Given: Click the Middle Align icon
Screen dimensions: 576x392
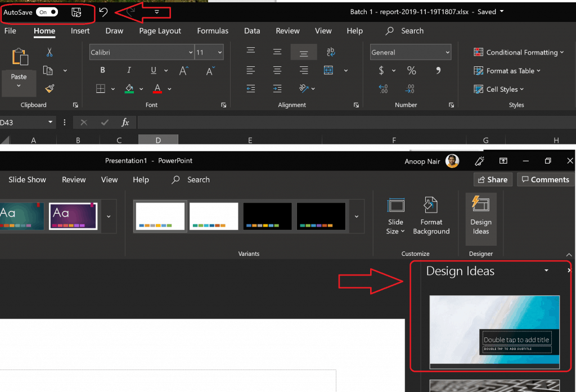Looking at the screenshot, I should click(277, 52).
